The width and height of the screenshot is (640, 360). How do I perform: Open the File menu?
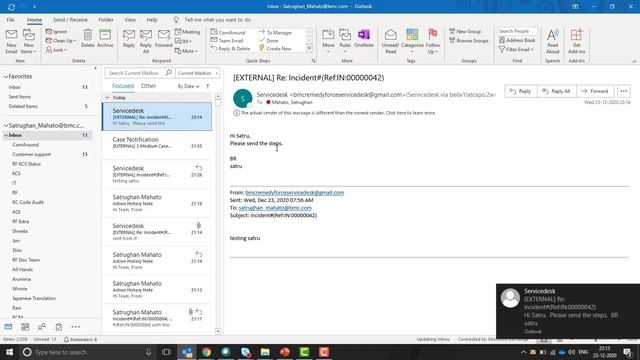pyautogui.click(x=10, y=20)
